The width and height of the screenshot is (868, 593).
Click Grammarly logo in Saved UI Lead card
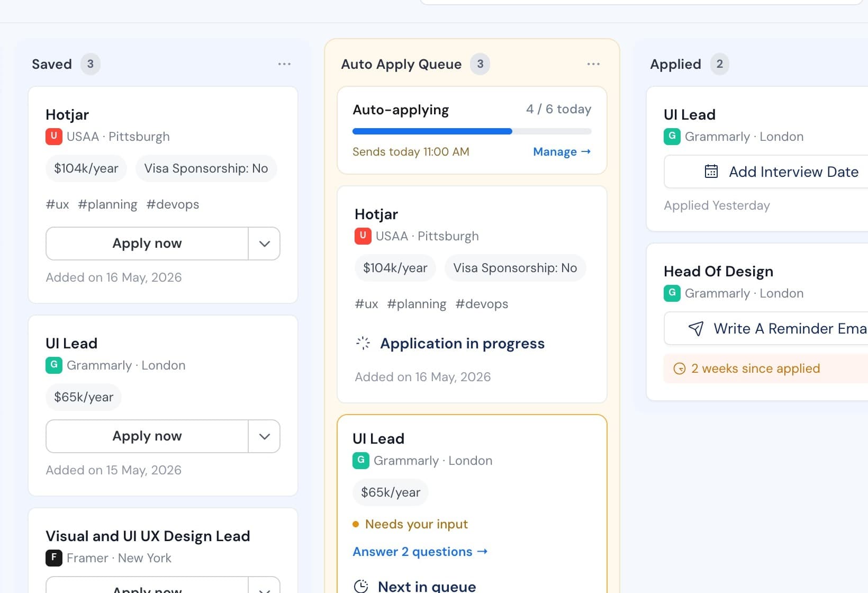click(53, 365)
